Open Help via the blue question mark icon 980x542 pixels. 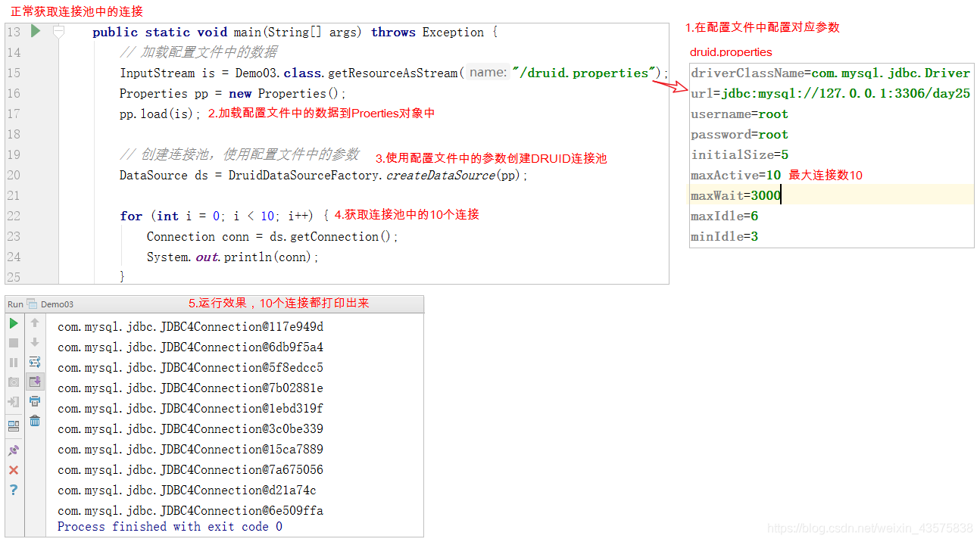pyautogui.click(x=14, y=490)
